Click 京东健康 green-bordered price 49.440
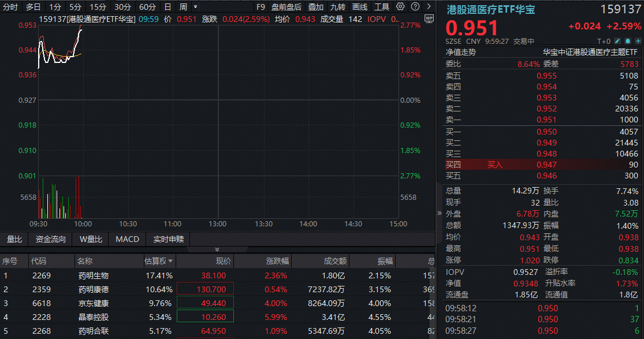644x339 pixels. 205,303
